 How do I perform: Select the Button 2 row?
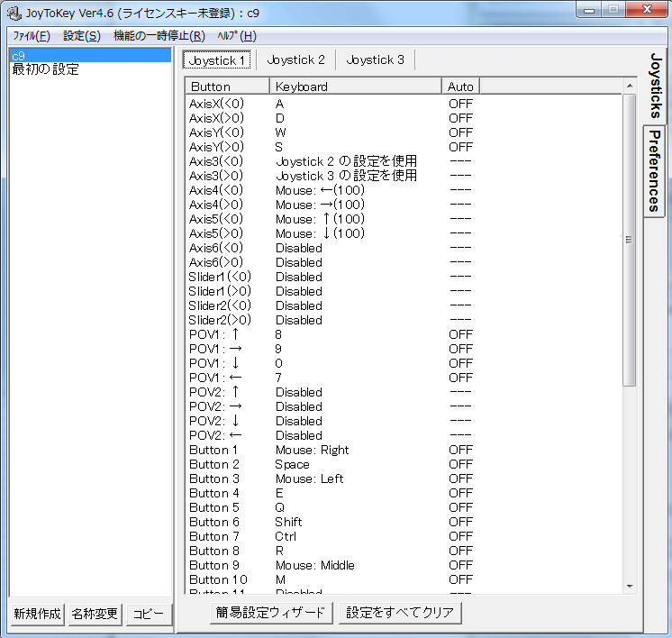404,464
